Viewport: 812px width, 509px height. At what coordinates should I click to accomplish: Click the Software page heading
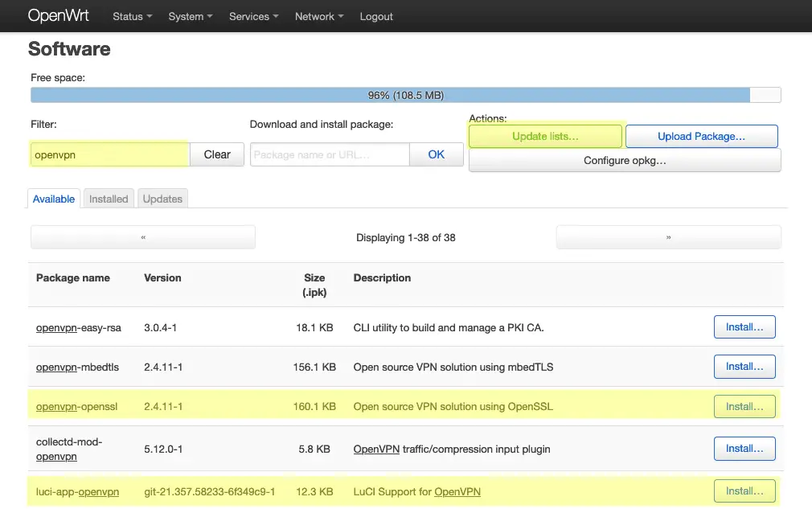pos(69,49)
